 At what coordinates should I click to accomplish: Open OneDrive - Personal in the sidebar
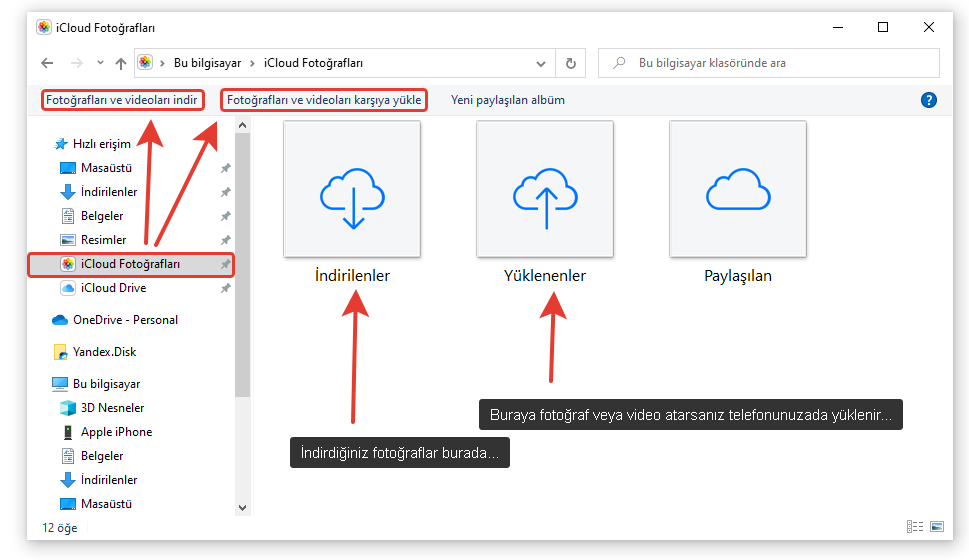pyautogui.click(x=125, y=320)
